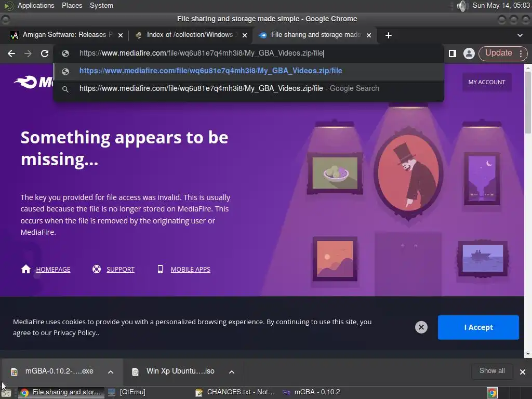Image resolution: width=532 pixels, height=399 pixels.
Task: Switch to QtEmu in taskbar
Action: click(x=127, y=392)
